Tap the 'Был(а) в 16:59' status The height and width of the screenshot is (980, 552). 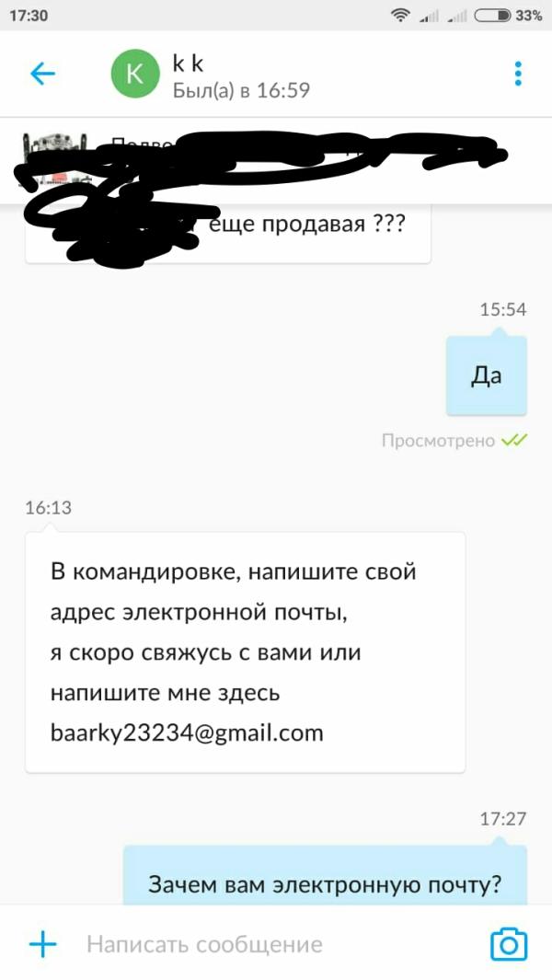click(x=241, y=90)
